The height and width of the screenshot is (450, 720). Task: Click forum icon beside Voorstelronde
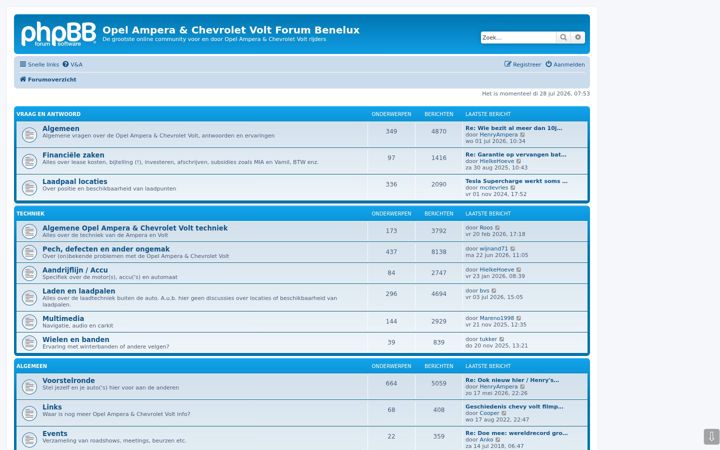(29, 387)
